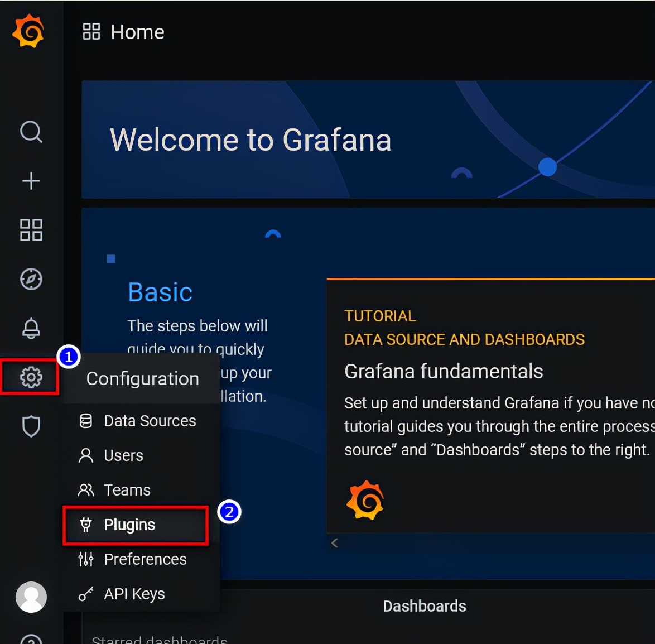Click the Grafana logo in tutorial card
655x644 pixels.
pos(365,500)
